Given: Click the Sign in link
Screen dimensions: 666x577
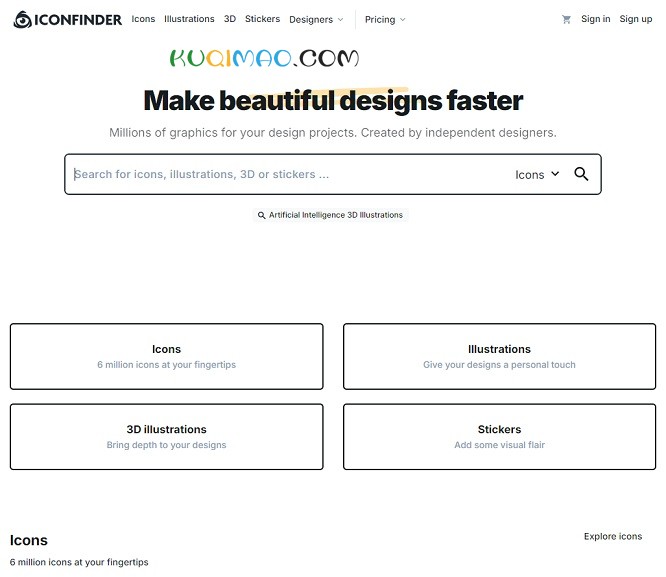Looking at the screenshot, I should (x=595, y=19).
